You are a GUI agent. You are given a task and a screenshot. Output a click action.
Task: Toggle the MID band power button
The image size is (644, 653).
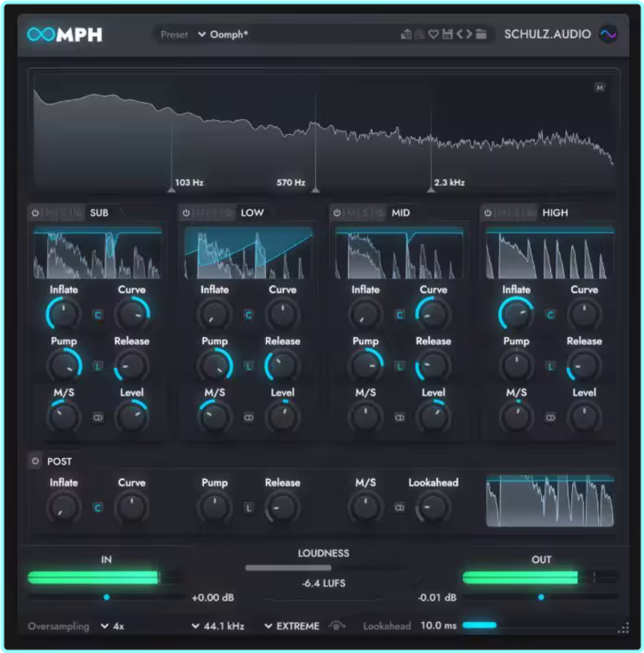coord(337,213)
